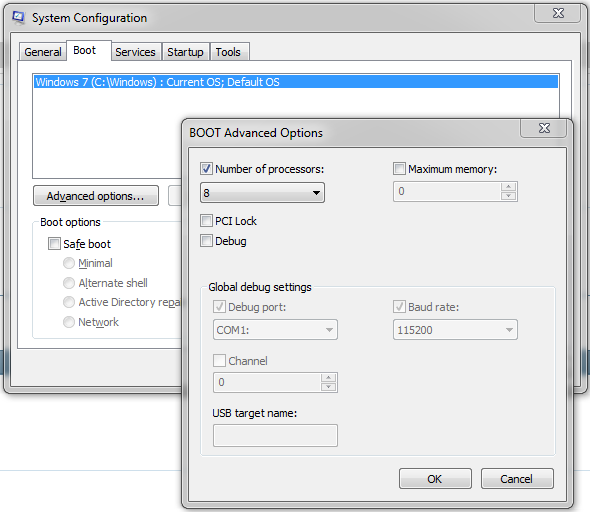The image size is (590, 512).
Task: Increase Channel value with up arrow
Action: click(x=328, y=378)
